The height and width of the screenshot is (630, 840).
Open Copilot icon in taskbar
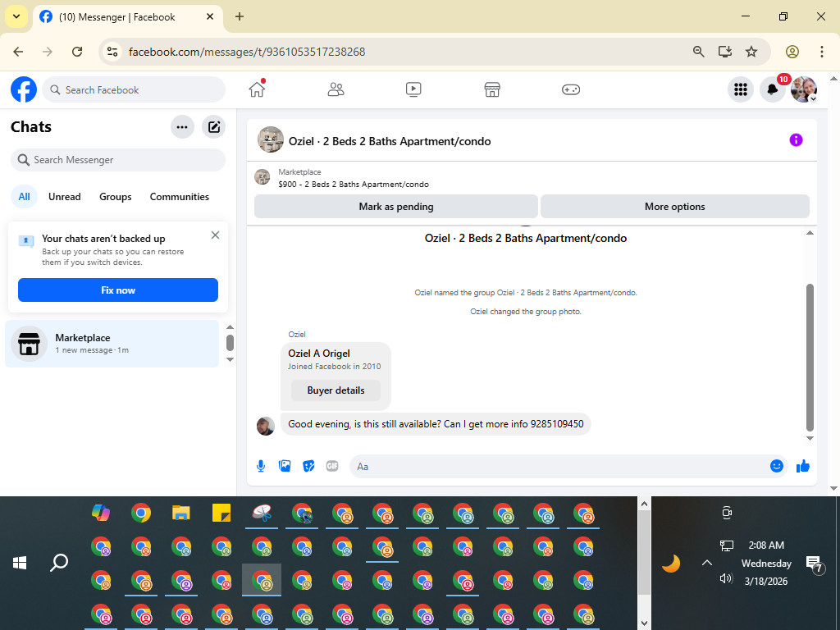(x=101, y=513)
